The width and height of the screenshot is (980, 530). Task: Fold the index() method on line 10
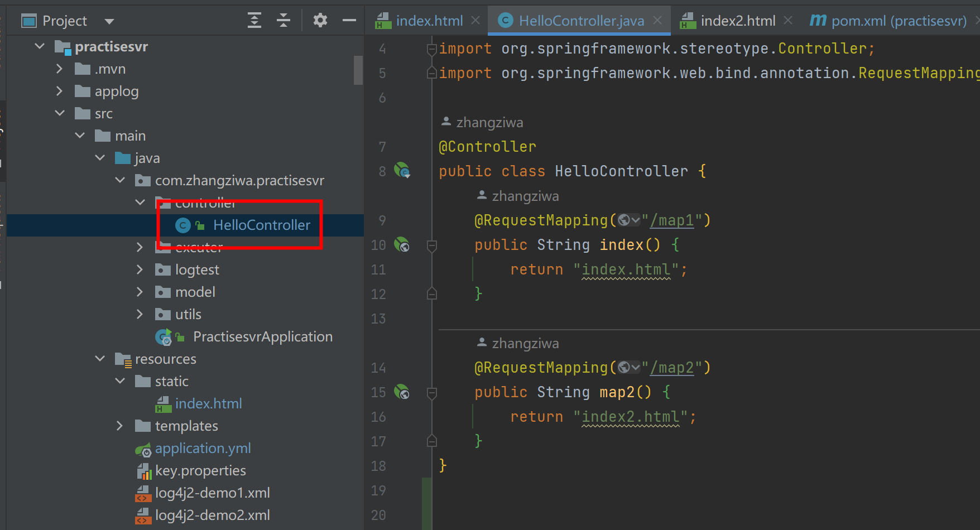(431, 245)
